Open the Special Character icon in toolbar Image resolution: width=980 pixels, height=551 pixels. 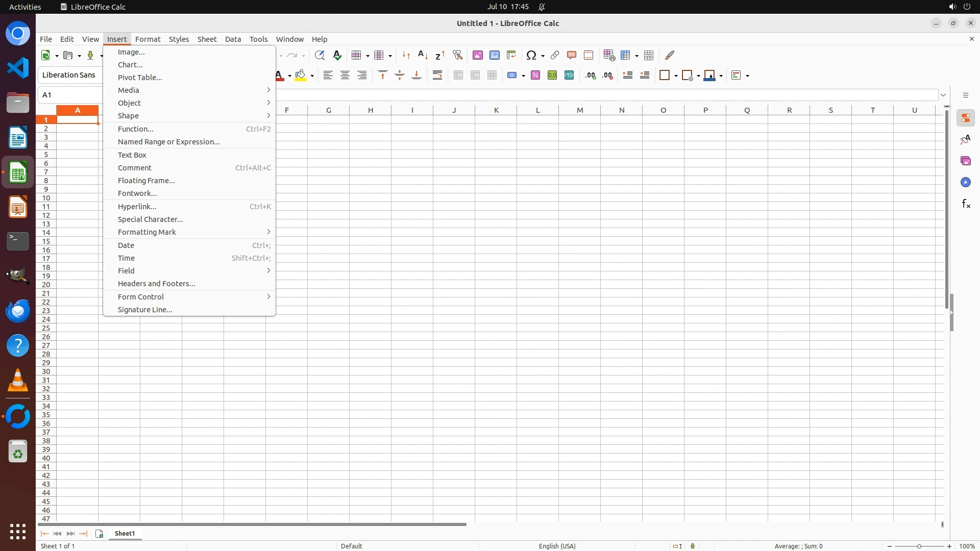pos(531,55)
